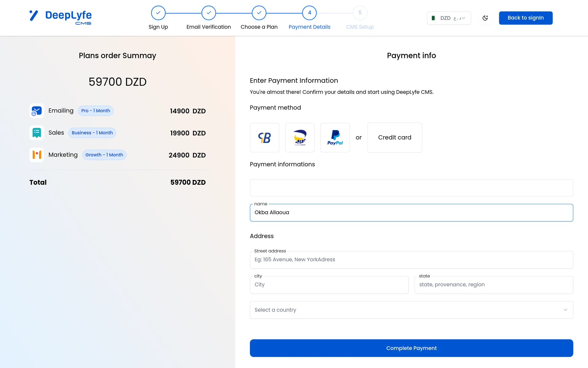Viewport: 588px width, 368px height.
Task: Select Credit card payment option
Action: point(395,138)
